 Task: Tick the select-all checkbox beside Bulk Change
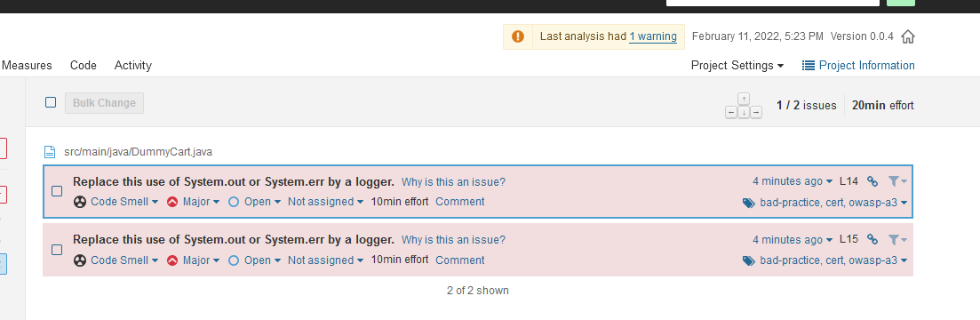[51, 102]
